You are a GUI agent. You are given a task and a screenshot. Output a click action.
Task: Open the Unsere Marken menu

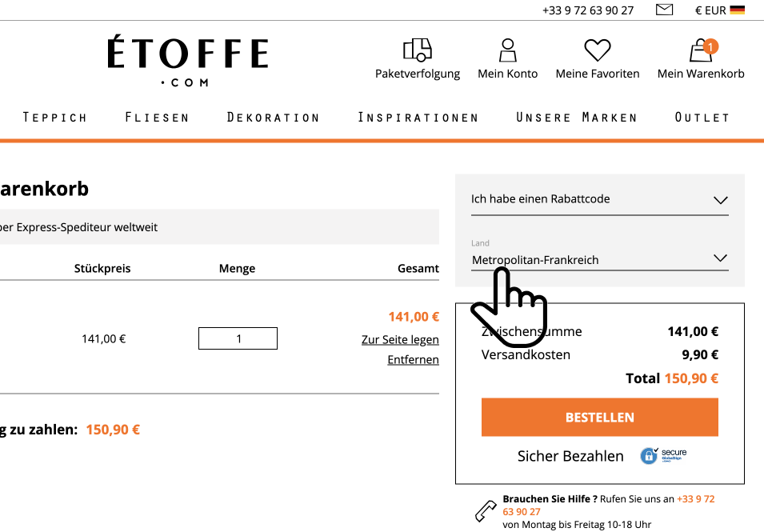click(577, 118)
